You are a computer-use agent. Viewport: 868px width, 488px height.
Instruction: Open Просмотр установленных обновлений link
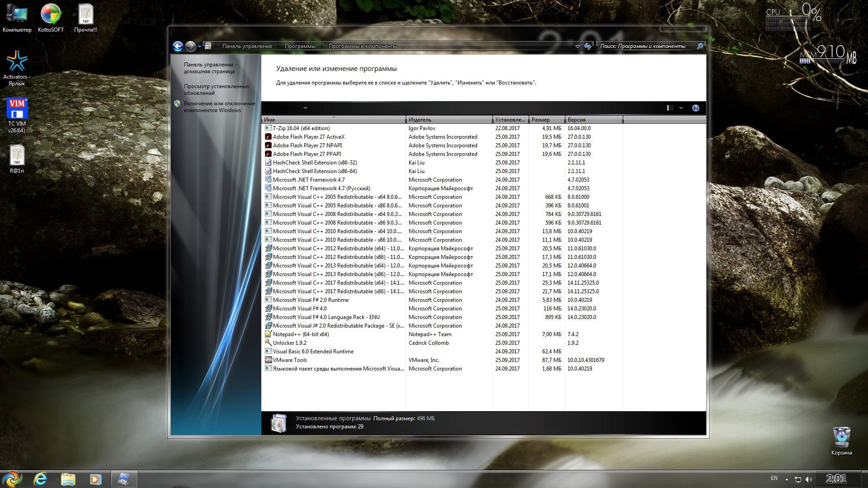pos(217,89)
